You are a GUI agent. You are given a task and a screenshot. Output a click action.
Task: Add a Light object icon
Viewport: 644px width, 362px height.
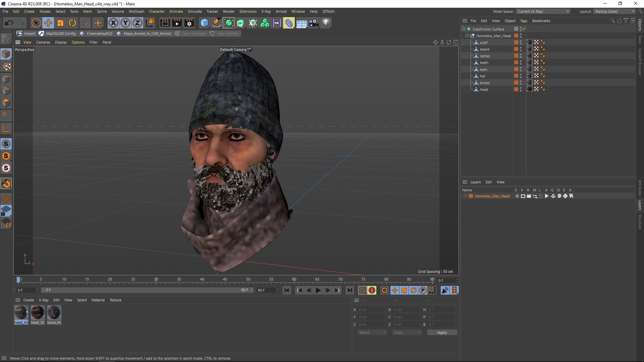[326, 23]
